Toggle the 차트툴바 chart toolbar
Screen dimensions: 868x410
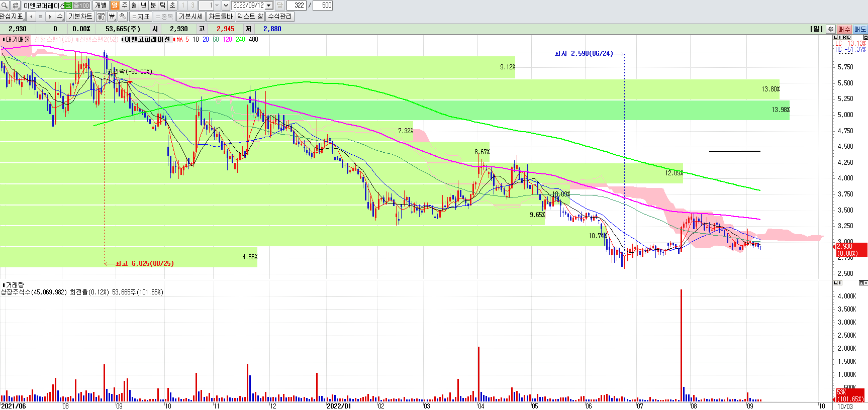[x=221, y=17]
